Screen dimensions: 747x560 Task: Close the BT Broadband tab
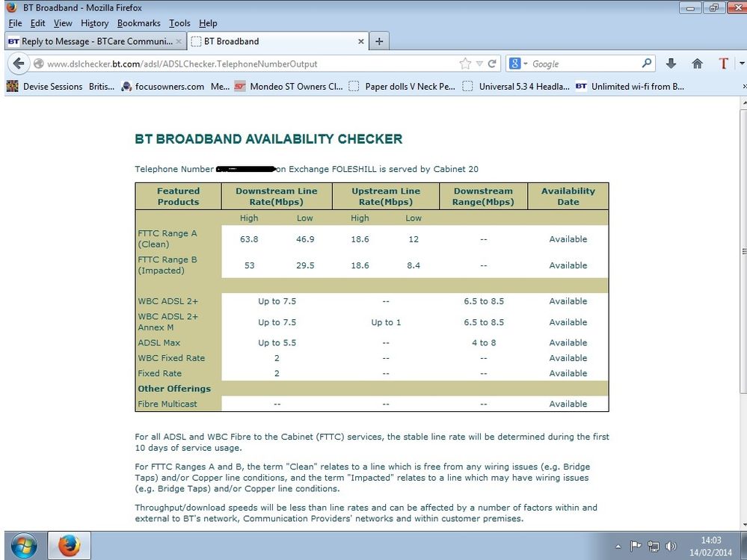[360, 41]
